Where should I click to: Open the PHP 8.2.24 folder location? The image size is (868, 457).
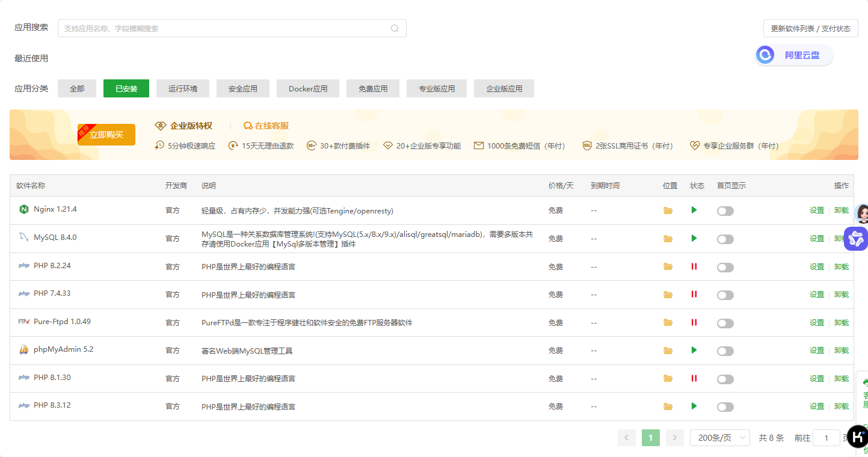668,266
